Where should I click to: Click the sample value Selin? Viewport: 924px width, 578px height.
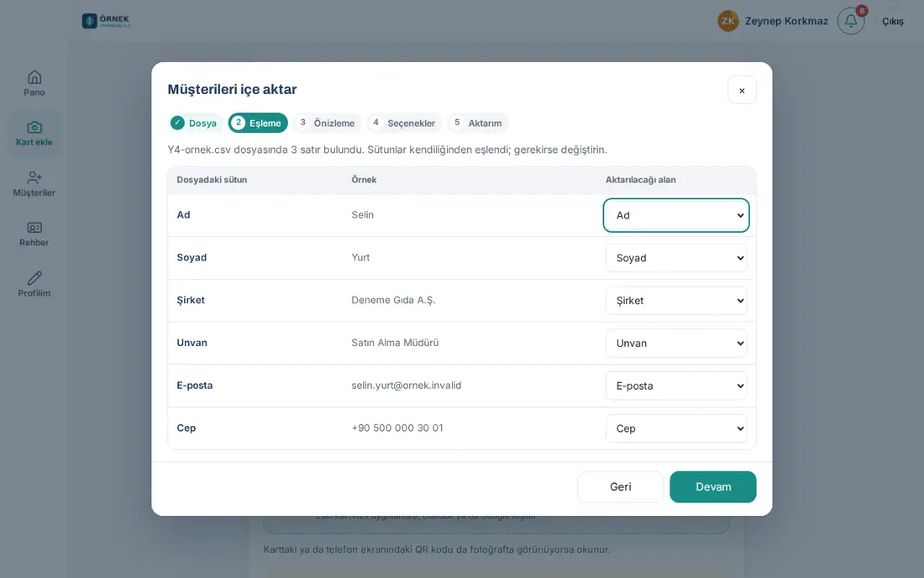tap(362, 214)
